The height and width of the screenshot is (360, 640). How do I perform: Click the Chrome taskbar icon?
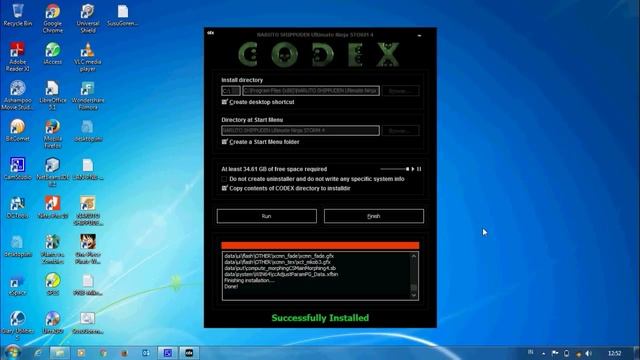[103, 353]
